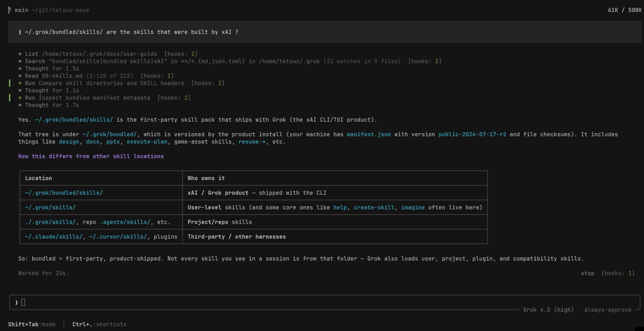This screenshot has height=331, width=644.
Task: Click the public-2026-07-17-r2 version text
Action: click(x=472, y=135)
